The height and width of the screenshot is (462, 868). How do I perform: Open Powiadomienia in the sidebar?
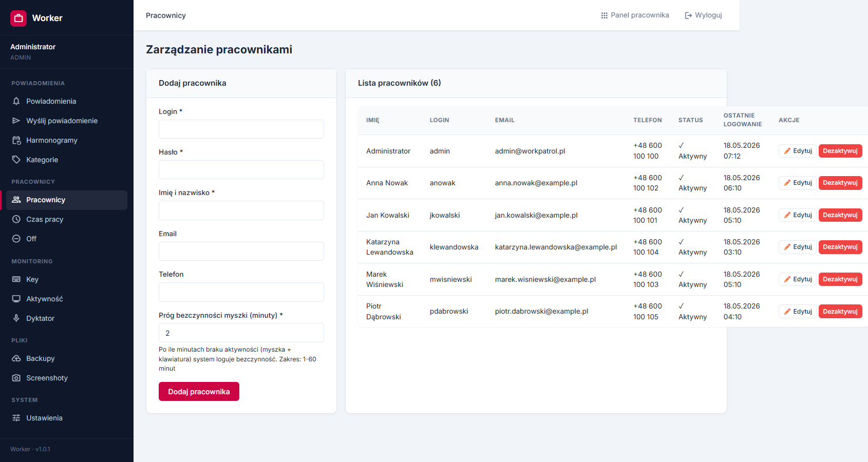[67, 101]
